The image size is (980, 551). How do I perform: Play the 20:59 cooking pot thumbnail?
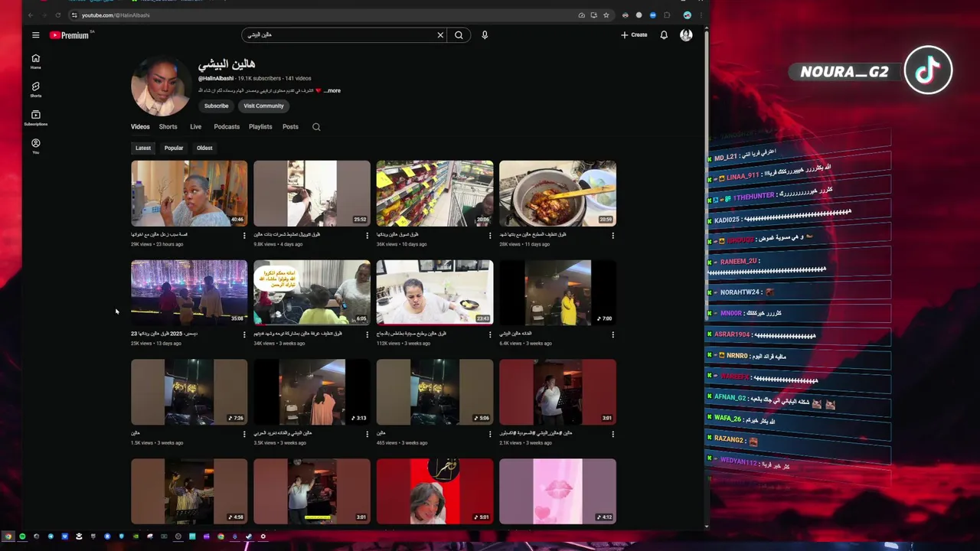(557, 194)
